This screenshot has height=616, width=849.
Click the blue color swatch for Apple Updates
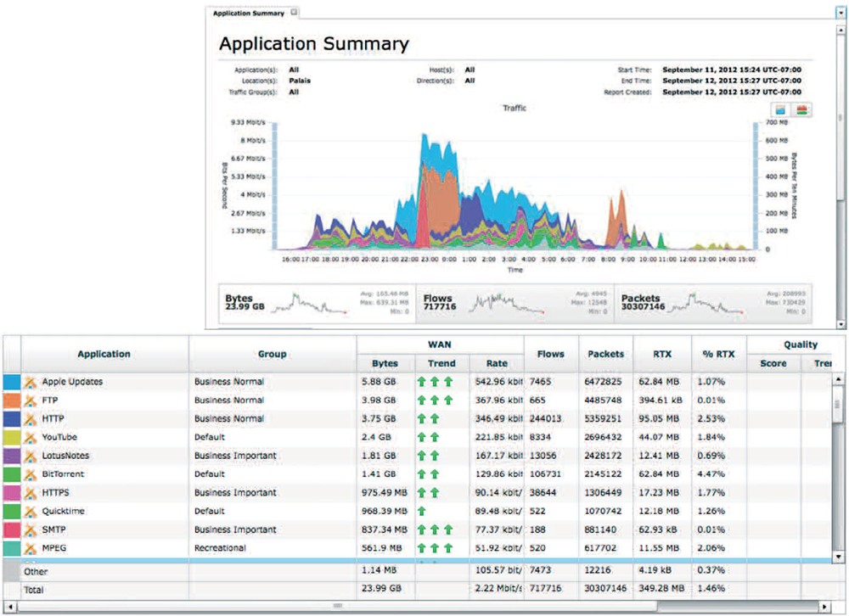pyautogui.click(x=11, y=382)
